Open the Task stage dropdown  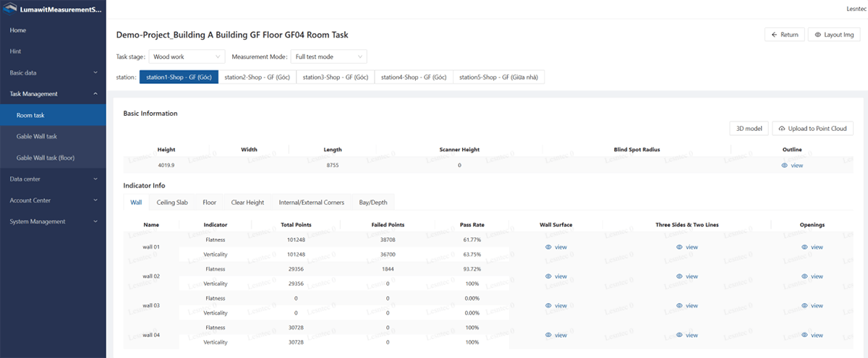click(x=187, y=56)
